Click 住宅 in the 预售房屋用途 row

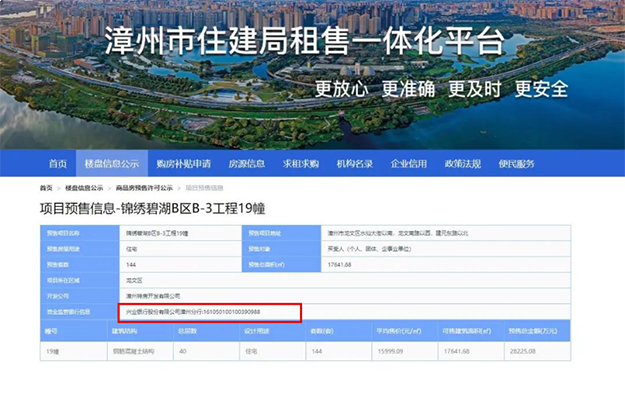pyautogui.click(x=132, y=249)
